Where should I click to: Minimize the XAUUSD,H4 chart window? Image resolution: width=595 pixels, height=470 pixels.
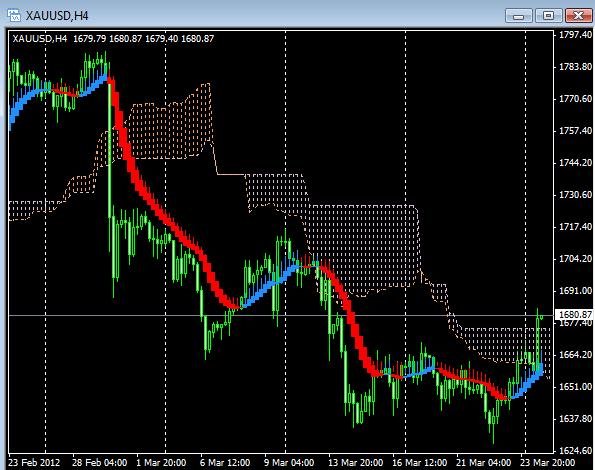coord(519,16)
